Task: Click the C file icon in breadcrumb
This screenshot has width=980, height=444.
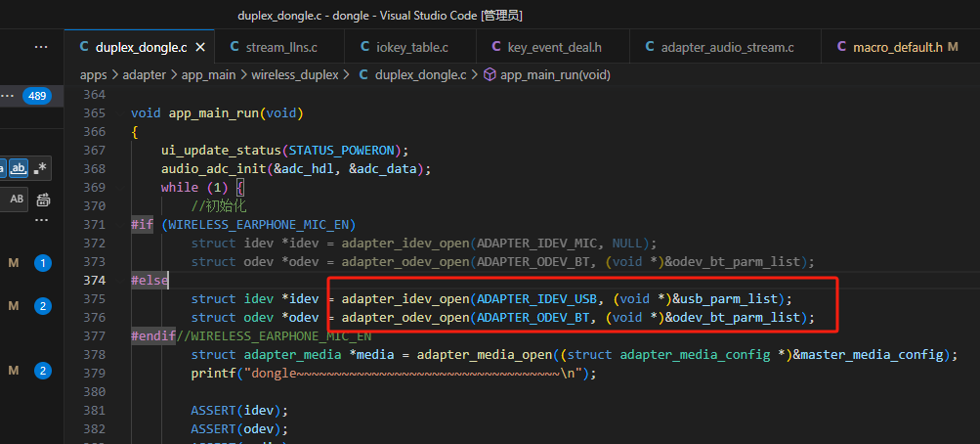Action: 363,75
